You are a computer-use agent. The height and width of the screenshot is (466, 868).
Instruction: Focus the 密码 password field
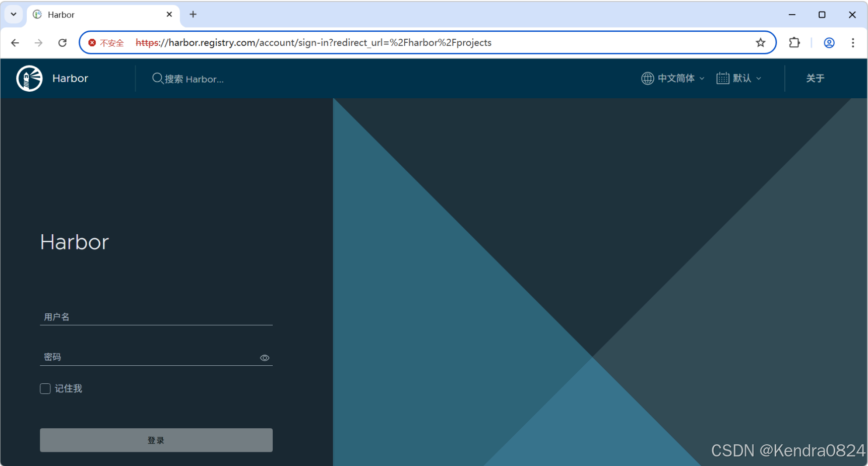tap(156, 357)
